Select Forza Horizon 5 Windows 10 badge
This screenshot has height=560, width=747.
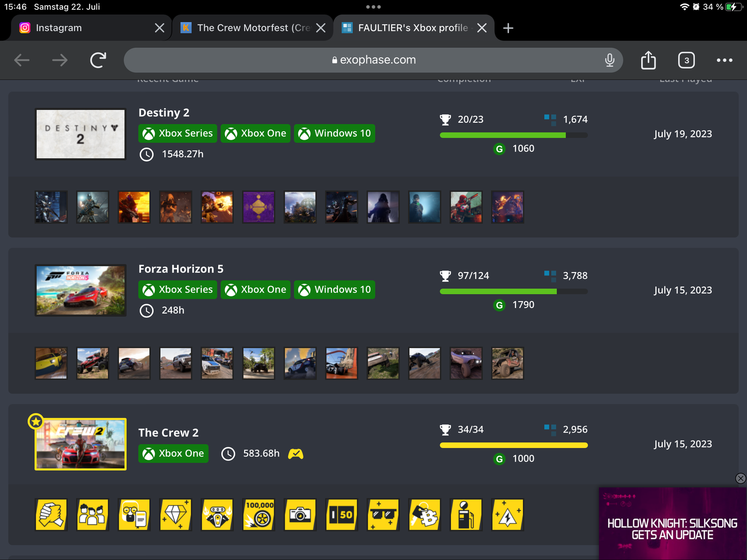[334, 290]
